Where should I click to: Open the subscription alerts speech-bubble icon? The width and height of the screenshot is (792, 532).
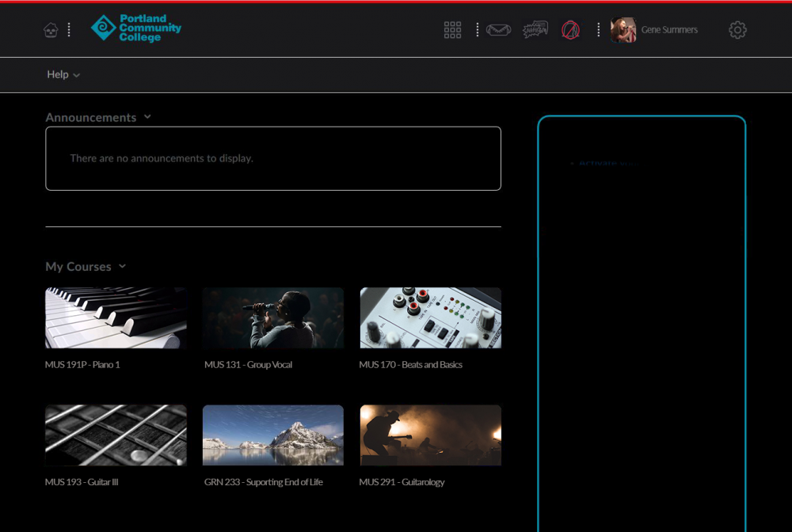click(x=535, y=29)
